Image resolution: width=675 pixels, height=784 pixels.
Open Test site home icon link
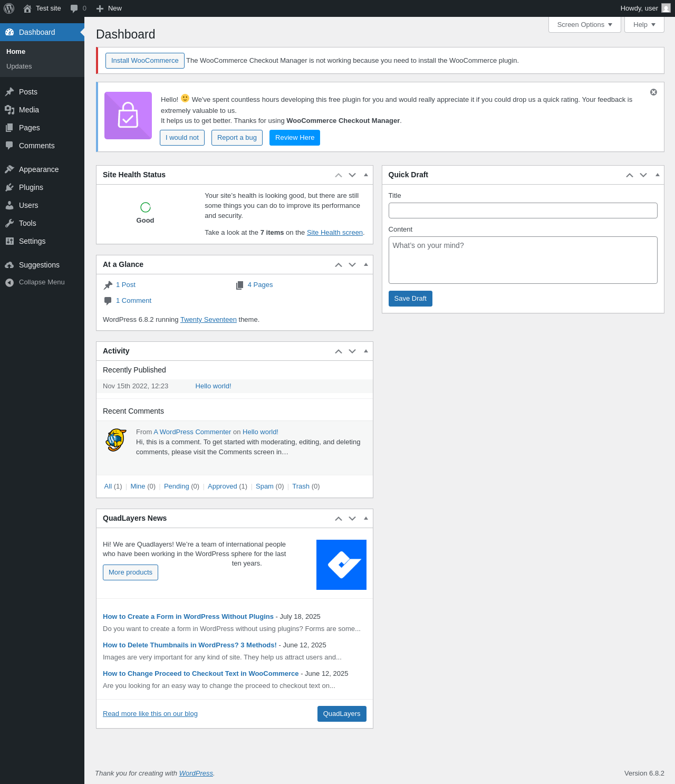pyautogui.click(x=27, y=8)
